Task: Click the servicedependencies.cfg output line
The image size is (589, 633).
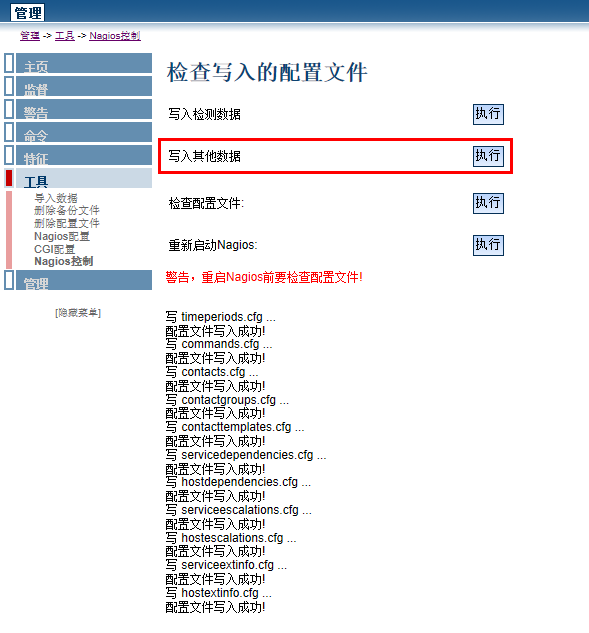Action: 246,455
